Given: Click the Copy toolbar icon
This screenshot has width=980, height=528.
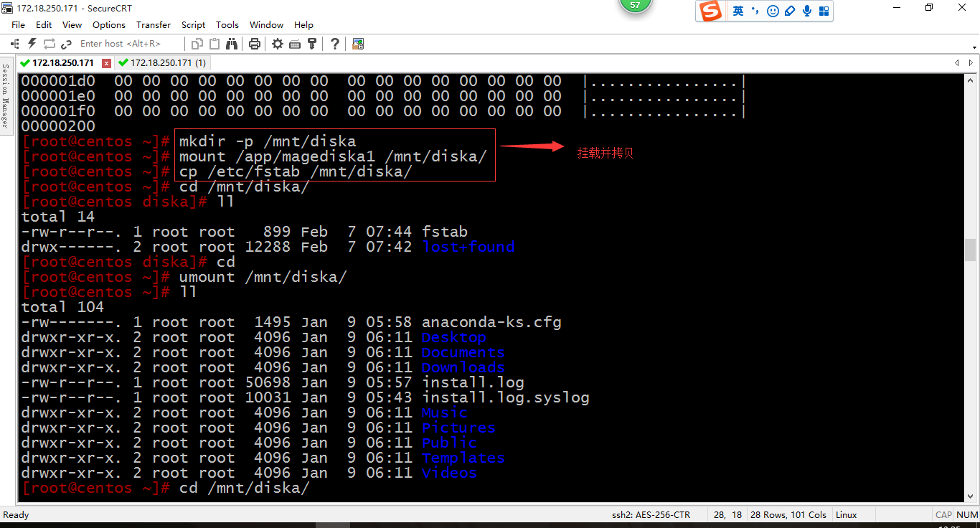Looking at the screenshot, I should click(197, 44).
